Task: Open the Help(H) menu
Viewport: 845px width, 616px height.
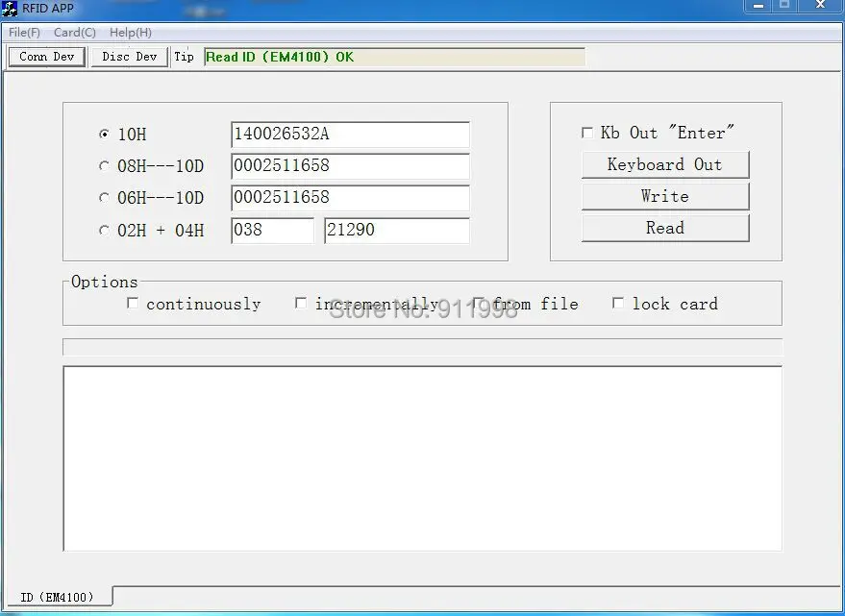Action: pyautogui.click(x=130, y=32)
